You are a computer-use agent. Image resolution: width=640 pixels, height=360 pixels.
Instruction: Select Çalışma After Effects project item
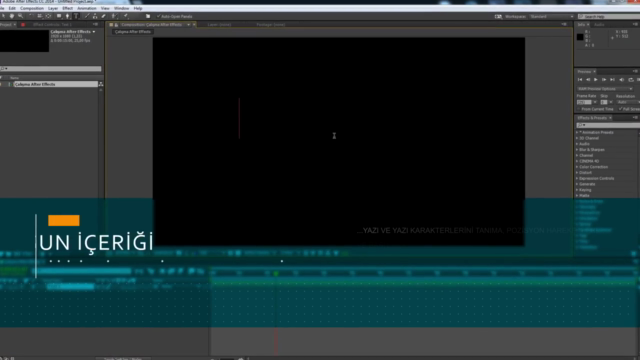click(56, 84)
